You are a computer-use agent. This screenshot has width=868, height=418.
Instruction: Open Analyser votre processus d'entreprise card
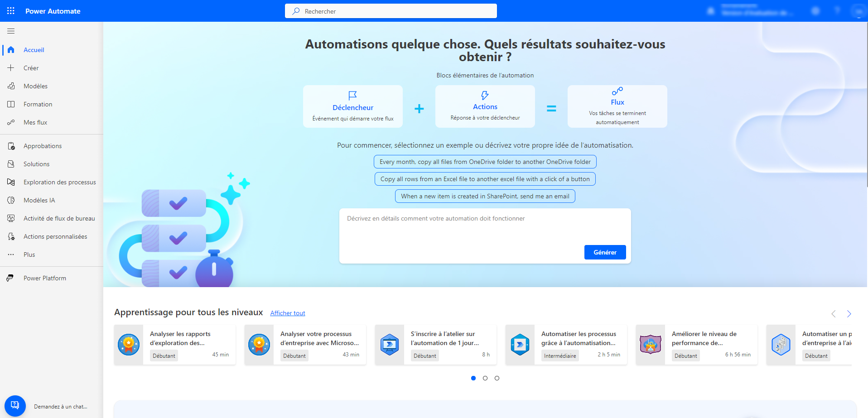305,345
